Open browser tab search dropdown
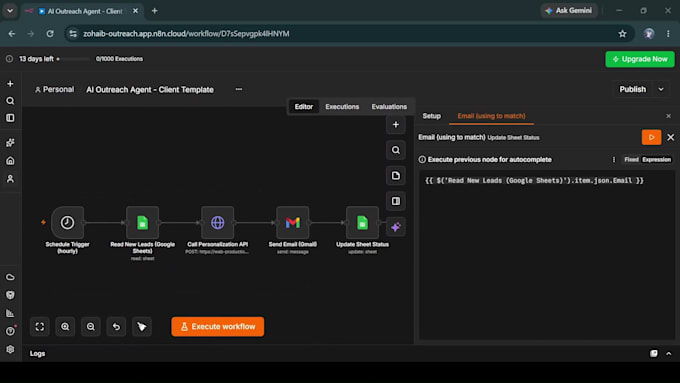680x383 pixels. pyautogui.click(x=10, y=11)
